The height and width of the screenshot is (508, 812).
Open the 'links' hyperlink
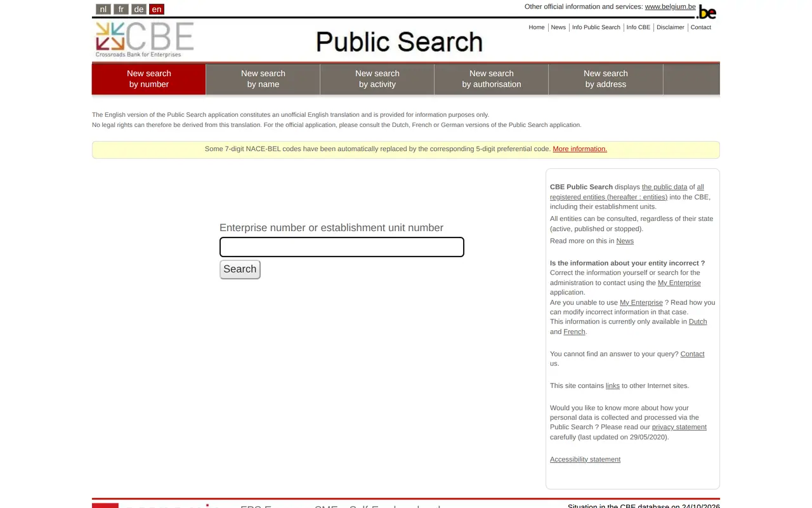pyautogui.click(x=613, y=385)
